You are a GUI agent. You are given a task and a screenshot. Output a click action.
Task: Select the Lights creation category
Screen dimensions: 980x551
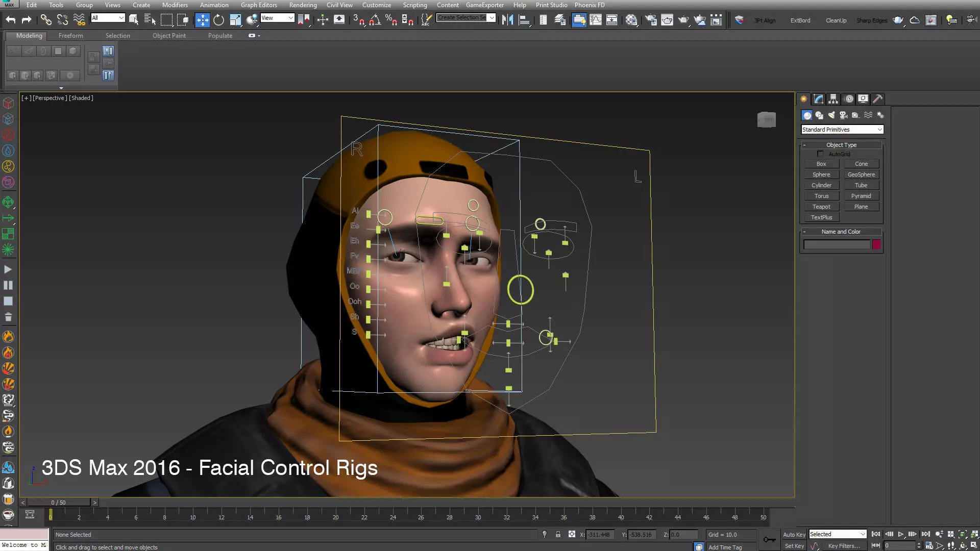[831, 115]
